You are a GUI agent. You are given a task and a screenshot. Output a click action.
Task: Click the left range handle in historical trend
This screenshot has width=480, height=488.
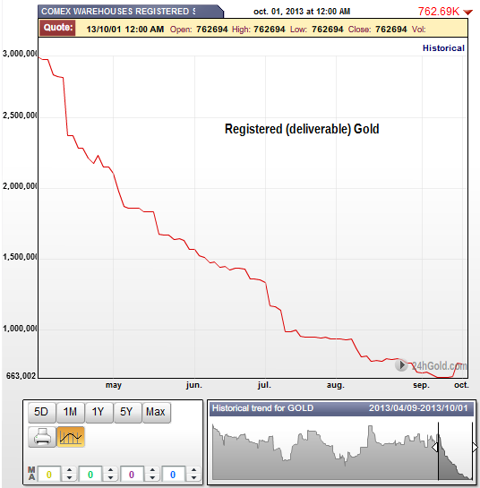coord(435,447)
